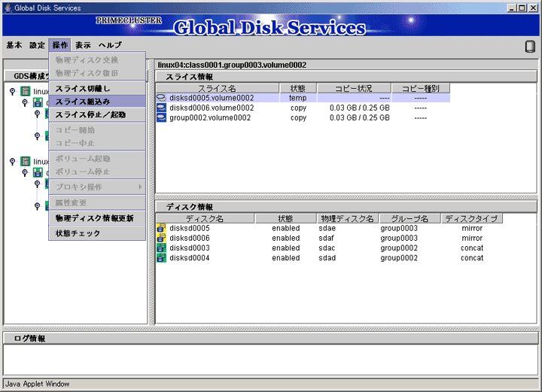Choose スライス組込み from menu

[x=97, y=102]
